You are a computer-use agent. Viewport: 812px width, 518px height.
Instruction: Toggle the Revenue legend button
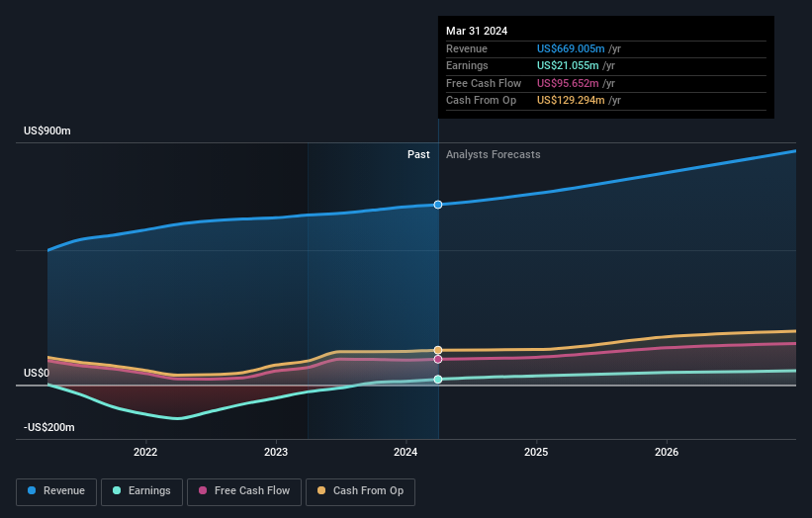click(56, 491)
